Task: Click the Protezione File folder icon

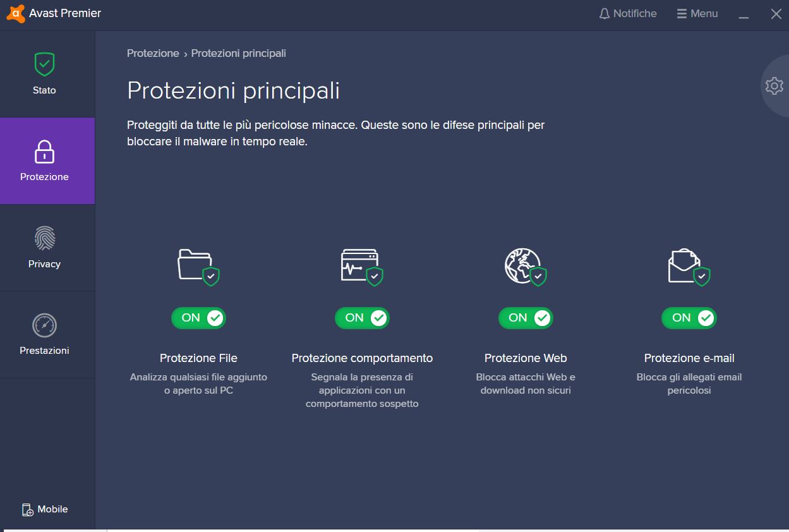Action: pos(198,267)
